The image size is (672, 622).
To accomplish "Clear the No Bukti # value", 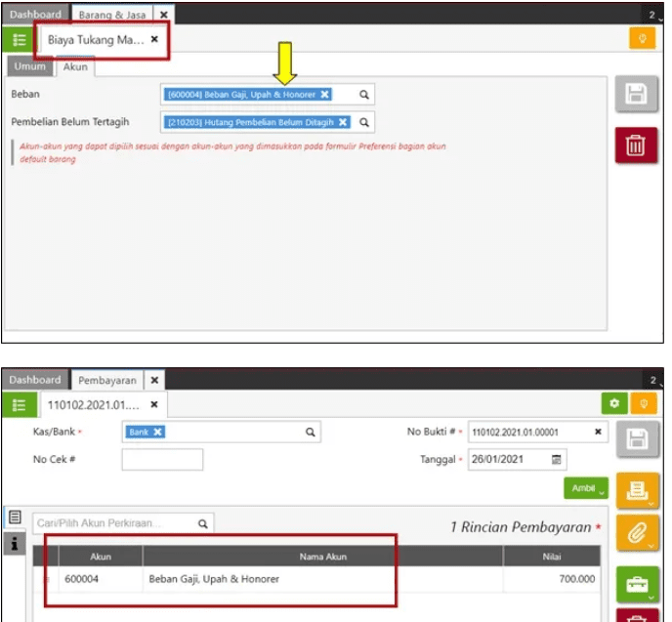I will pos(599,432).
